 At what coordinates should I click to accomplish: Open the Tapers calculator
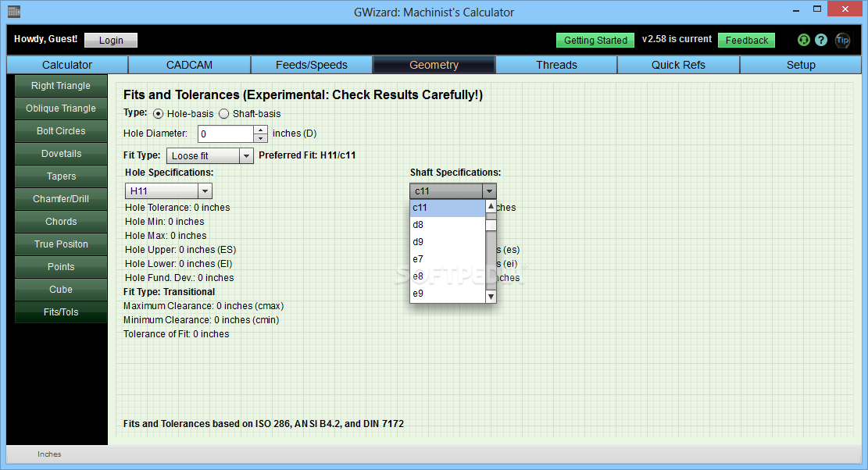pyautogui.click(x=61, y=176)
